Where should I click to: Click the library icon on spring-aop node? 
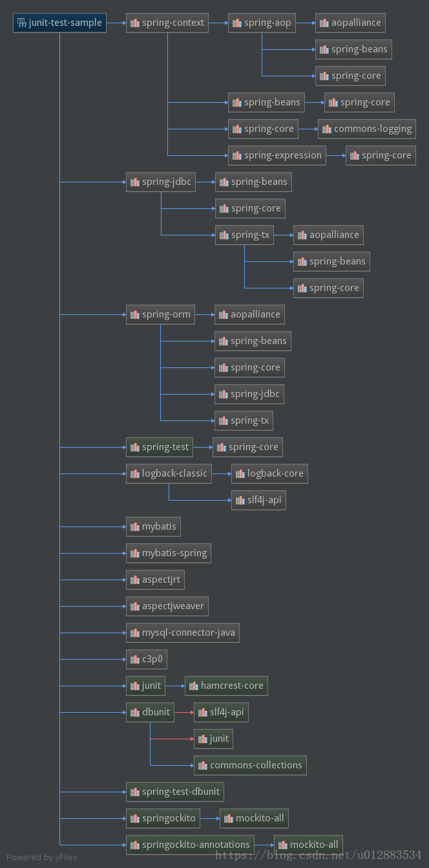[x=236, y=23]
